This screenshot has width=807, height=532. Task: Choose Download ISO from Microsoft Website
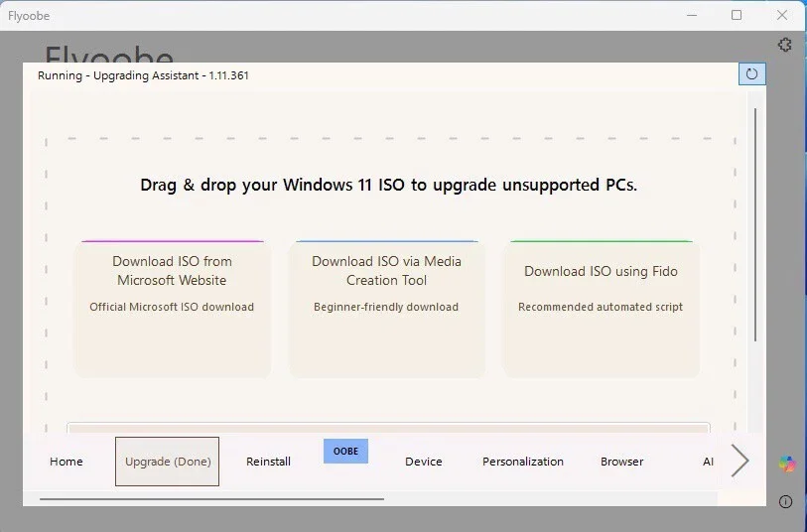coord(173,309)
